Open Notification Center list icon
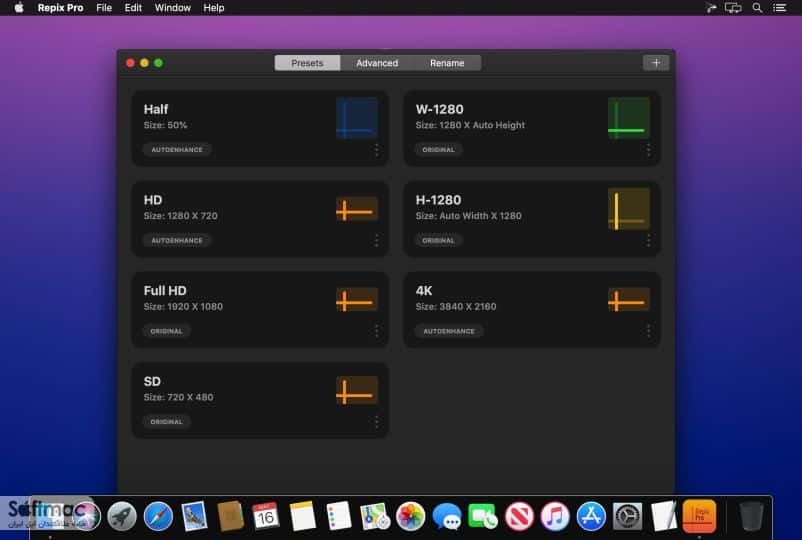The height and width of the screenshot is (540, 802). [x=779, y=8]
